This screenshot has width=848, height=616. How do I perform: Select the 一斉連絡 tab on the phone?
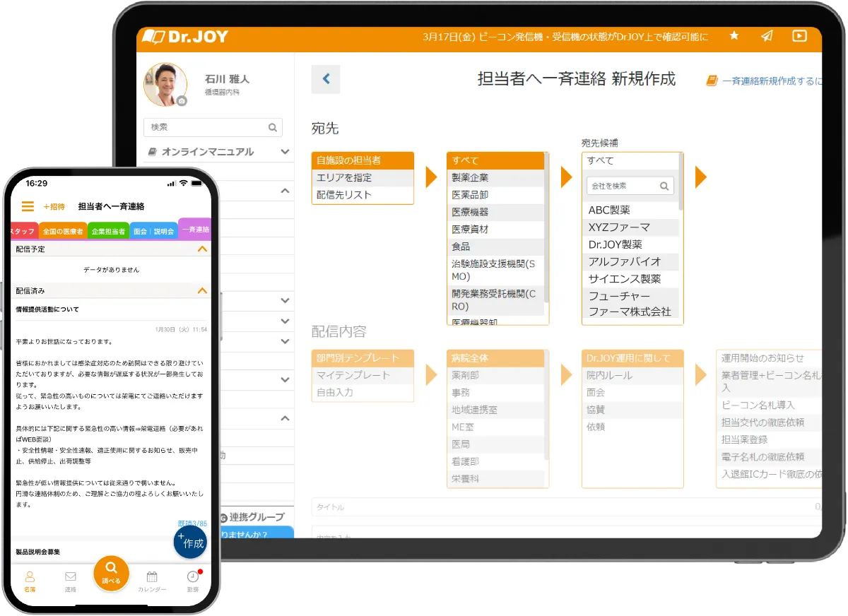(x=195, y=229)
